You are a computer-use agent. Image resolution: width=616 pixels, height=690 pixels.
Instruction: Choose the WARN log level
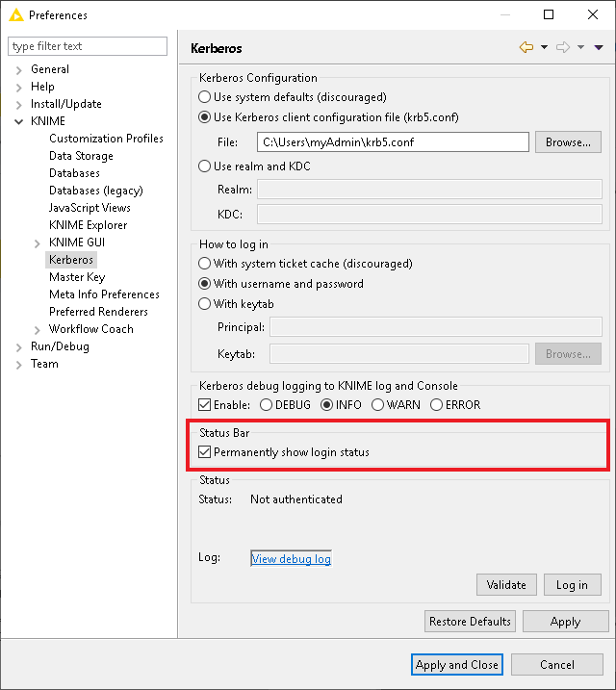[x=377, y=404]
